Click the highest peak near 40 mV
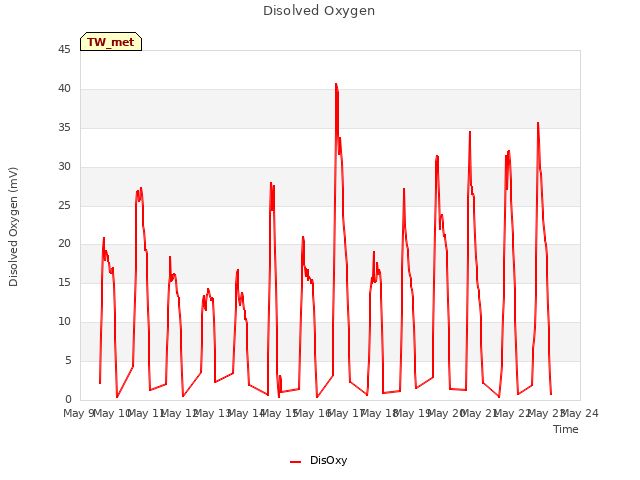This screenshot has width=640, height=480. point(336,84)
